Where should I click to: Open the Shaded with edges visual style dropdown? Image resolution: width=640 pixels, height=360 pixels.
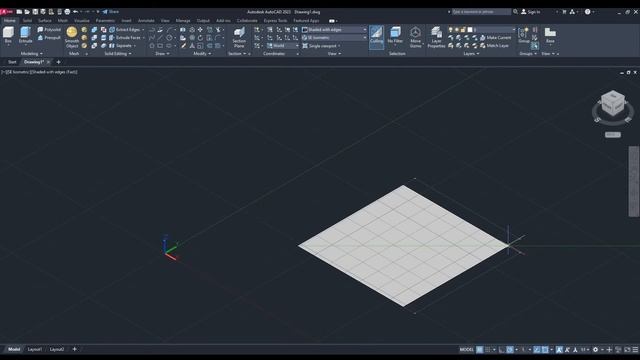pyautogui.click(x=334, y=30)
